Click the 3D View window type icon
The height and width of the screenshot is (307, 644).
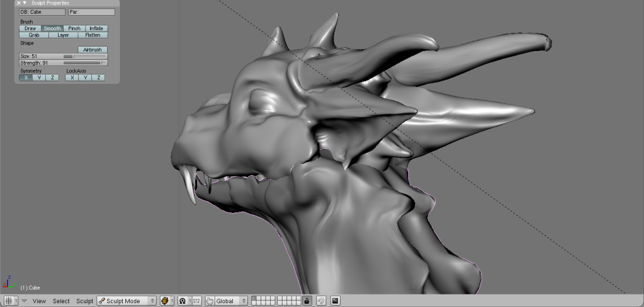[x=10, y=301]
